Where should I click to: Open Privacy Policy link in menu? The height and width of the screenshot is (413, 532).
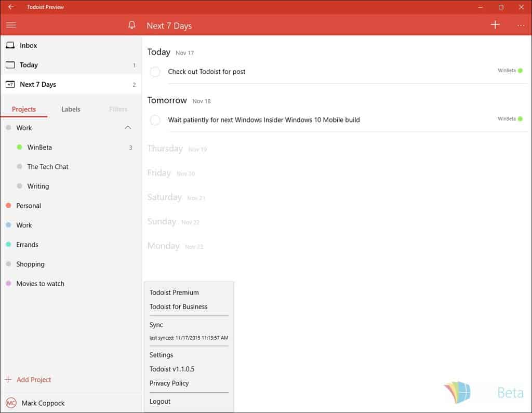point(169,383)
